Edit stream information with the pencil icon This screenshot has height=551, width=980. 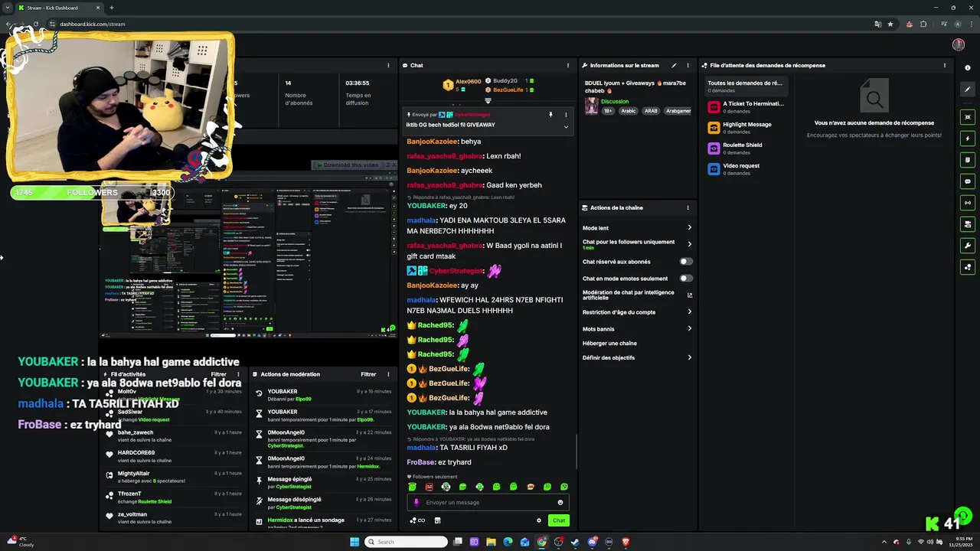tap(674, 66)
